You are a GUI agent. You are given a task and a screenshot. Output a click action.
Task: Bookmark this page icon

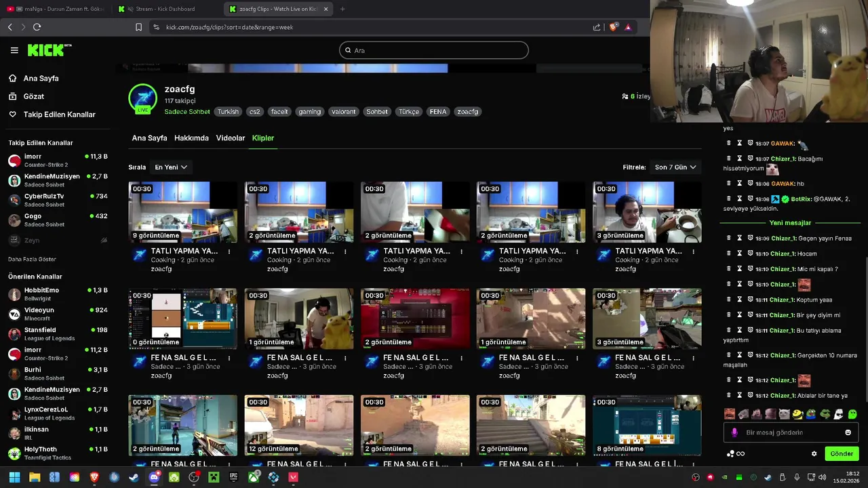click(x=138, y=27)
